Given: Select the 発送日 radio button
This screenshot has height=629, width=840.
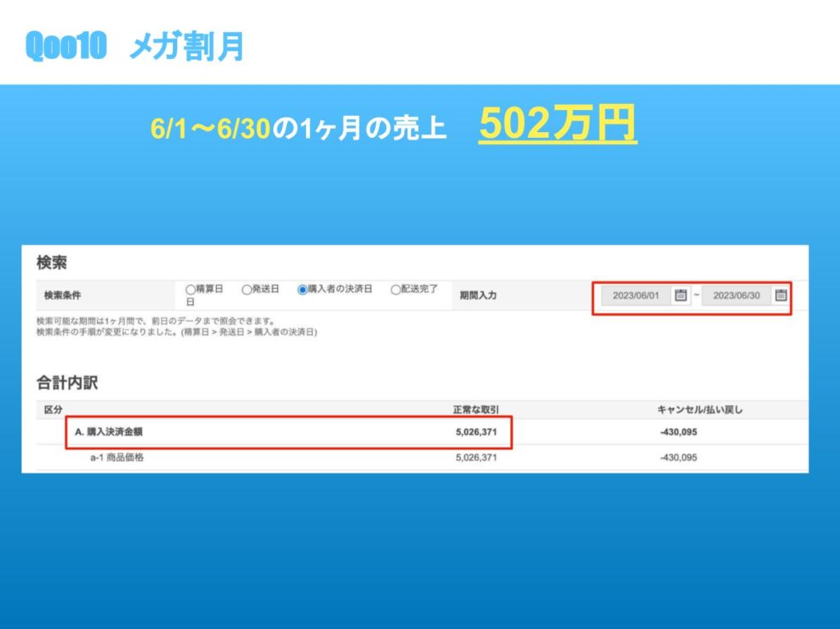Looking at the screenshot, I should 246,289.
